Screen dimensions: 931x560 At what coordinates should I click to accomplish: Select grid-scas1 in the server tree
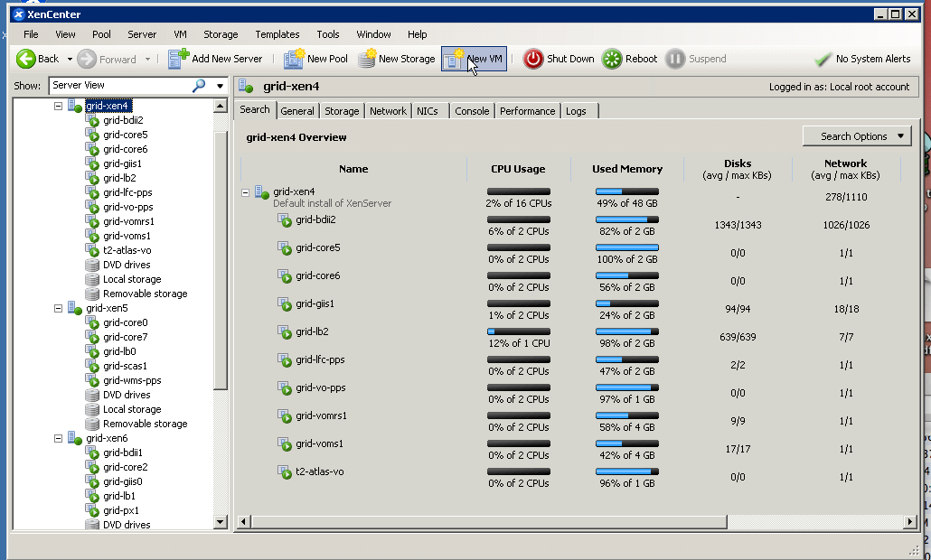tap(125, 366)
